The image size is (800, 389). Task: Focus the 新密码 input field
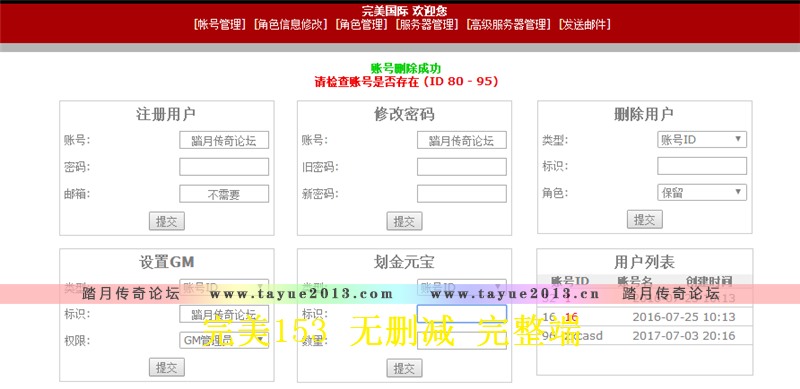pos(462,194)
